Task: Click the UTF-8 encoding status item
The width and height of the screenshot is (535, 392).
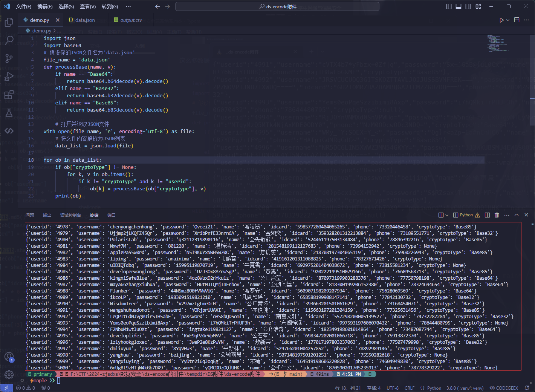Action: point(392,388)
